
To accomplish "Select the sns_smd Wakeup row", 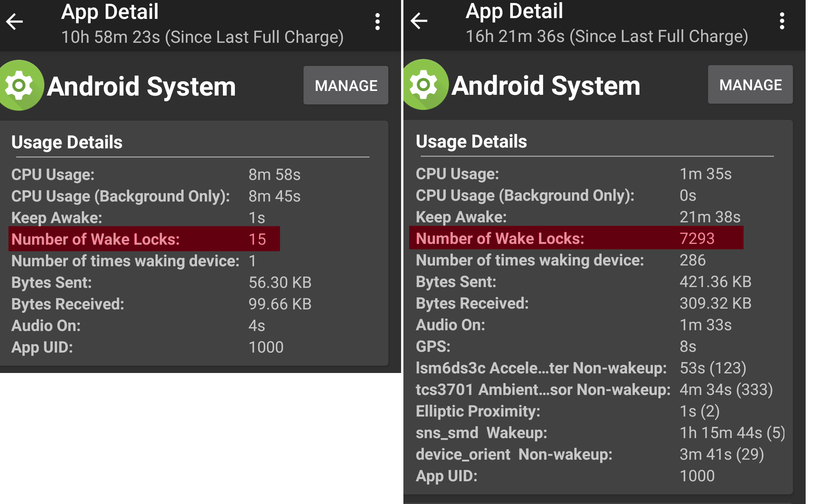I will click(x=600, y=433).
